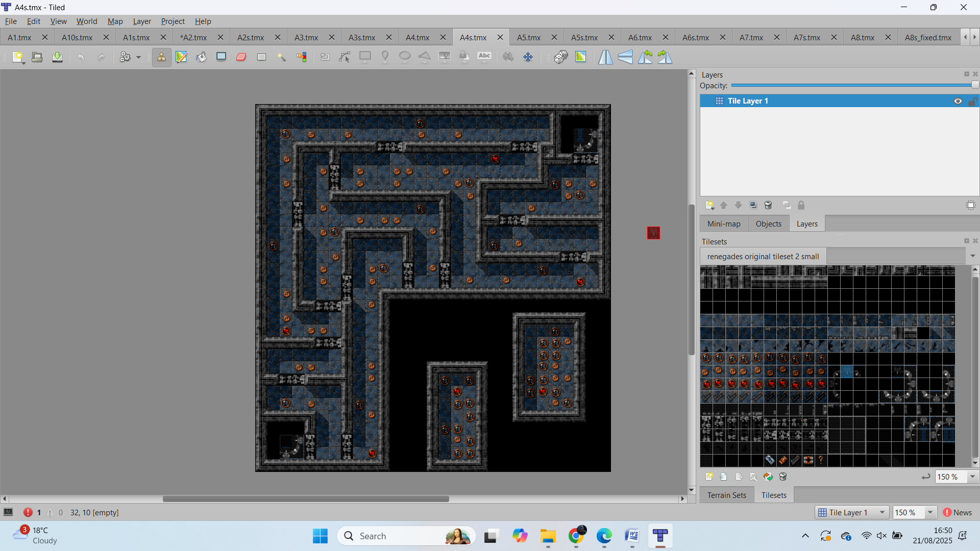This screenshot has height=551, width=980.
Task: Toggle the lock on Tile Layer 1
Action: pos(972,101)
